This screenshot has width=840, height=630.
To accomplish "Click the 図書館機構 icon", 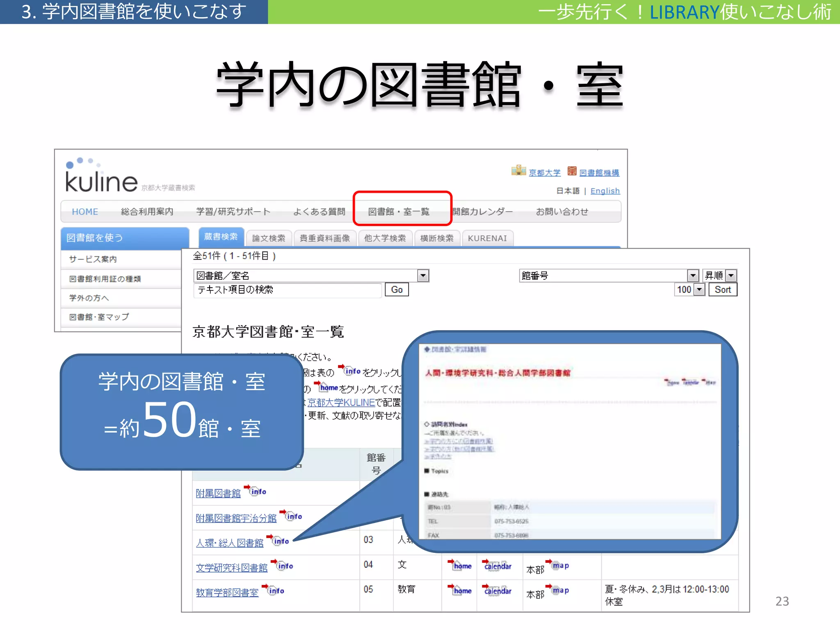I will tap(572, 171).
